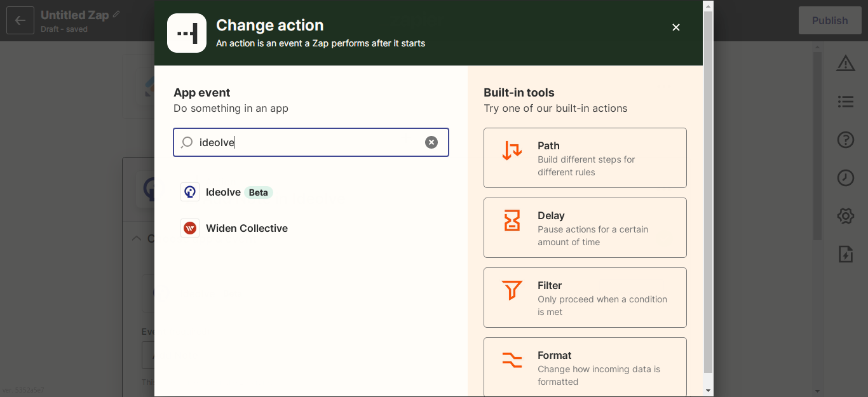Click the dialog scrollbar down arrow
The image size is (868, 397).
[709, 391]
